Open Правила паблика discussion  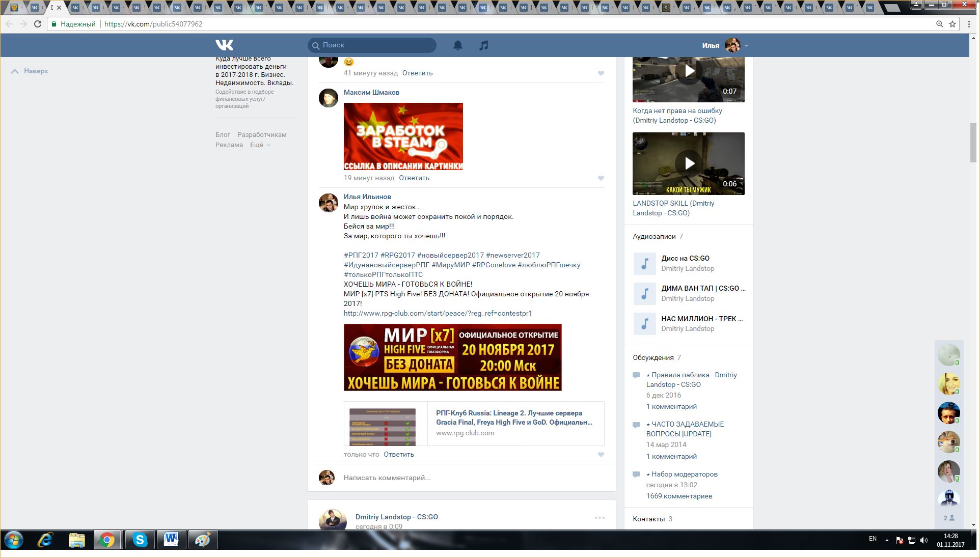click(x=692, y=380)
